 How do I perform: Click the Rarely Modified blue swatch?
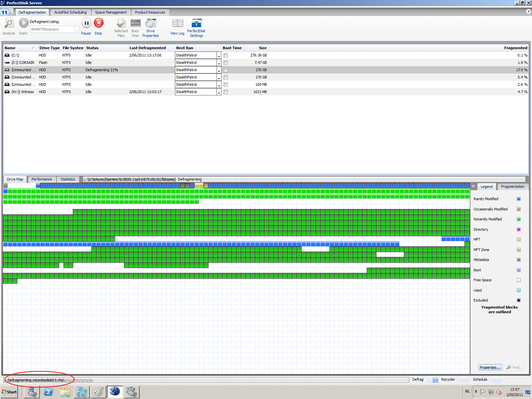tap(519, 199)
